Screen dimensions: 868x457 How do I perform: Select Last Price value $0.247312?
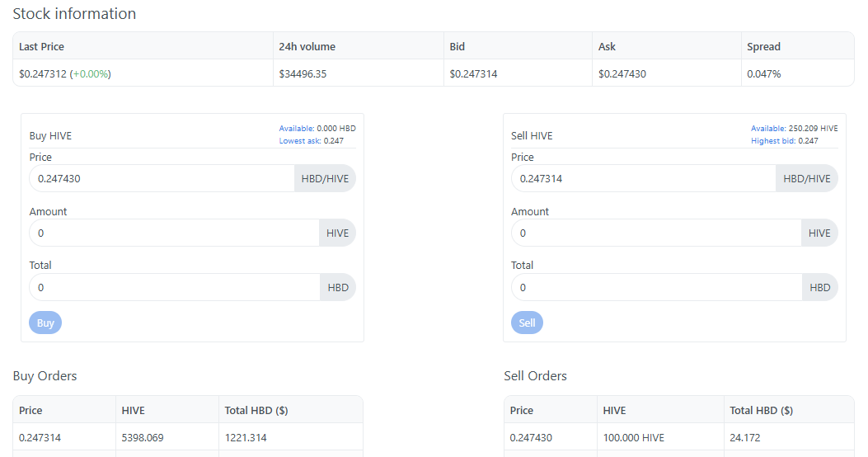43,73
